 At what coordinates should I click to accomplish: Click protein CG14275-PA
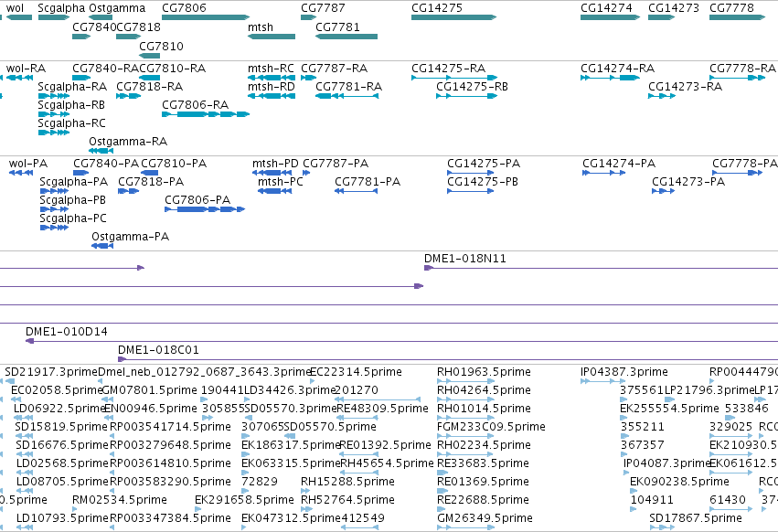click(484, 164)
